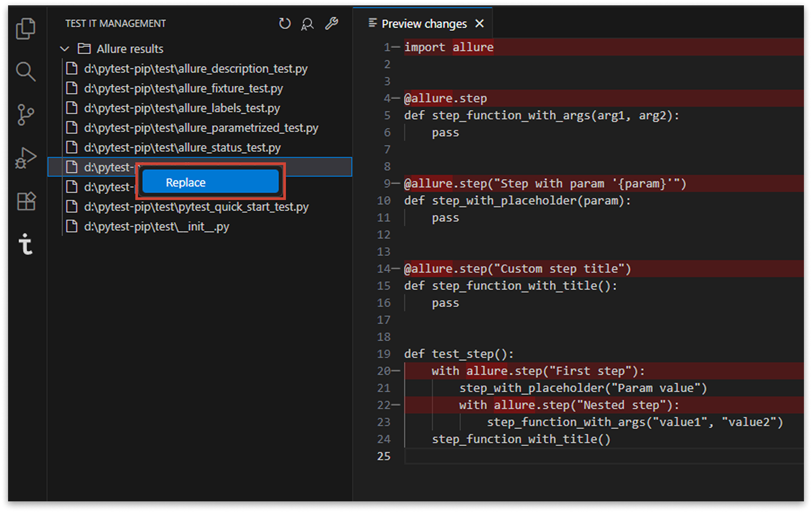Collapse the Allure results folder
Image resolution: width=812 pixels, height=513 pixels.
coord(65,49)
